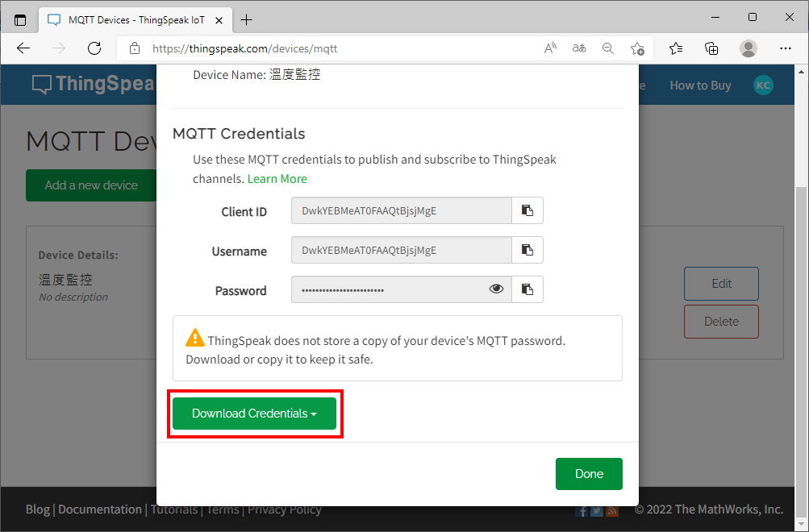Open the zoom magnifier icon
This screenshot has height=532, width=809.
pyautogui.click(x=608, y=48)
